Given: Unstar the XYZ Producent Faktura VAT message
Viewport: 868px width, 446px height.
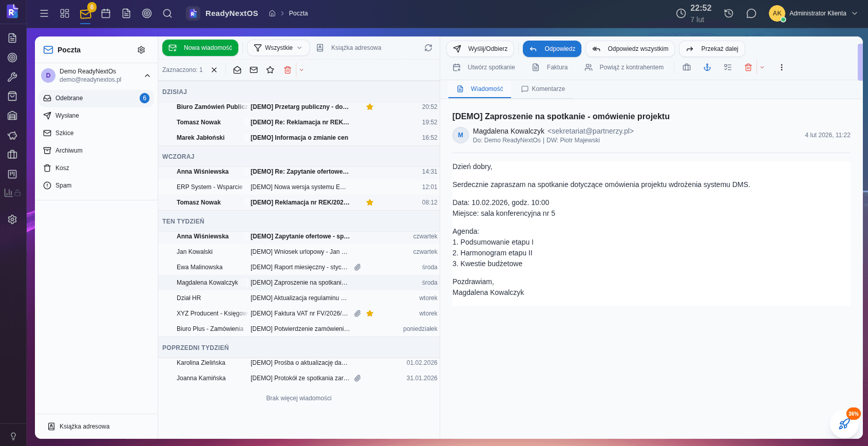Looking at the screenshot, I should click(369, 313).
